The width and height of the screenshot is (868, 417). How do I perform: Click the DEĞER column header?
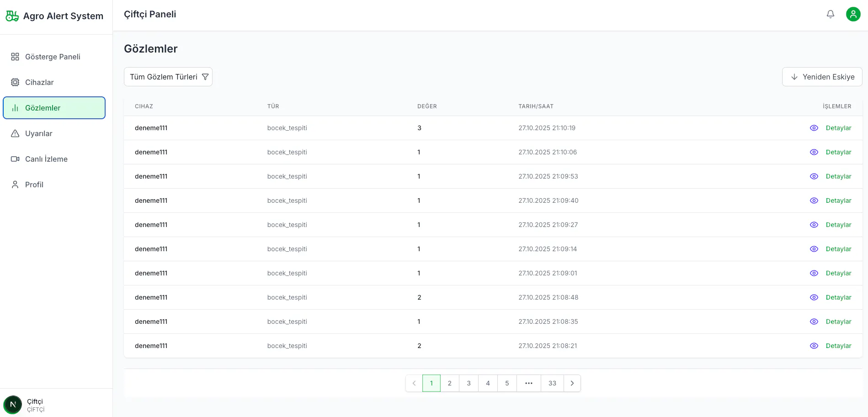click(427, 106)
